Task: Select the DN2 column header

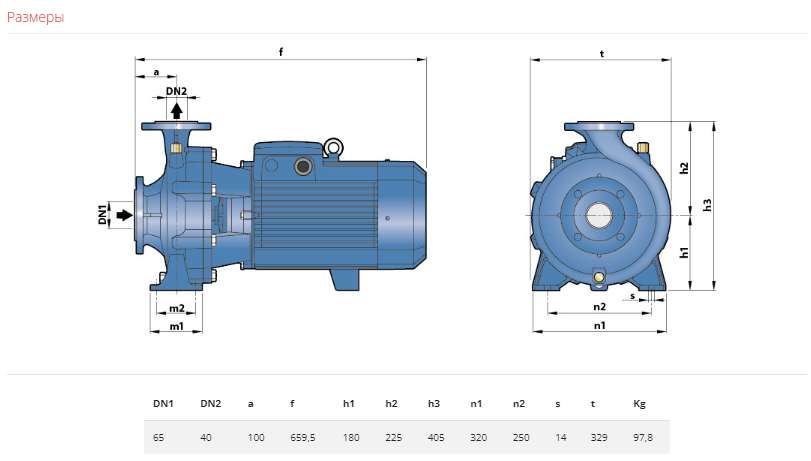Action: 211,404
